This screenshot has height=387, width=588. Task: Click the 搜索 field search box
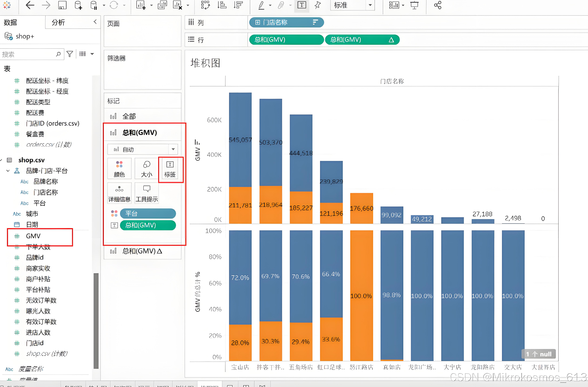pos(28,54)
